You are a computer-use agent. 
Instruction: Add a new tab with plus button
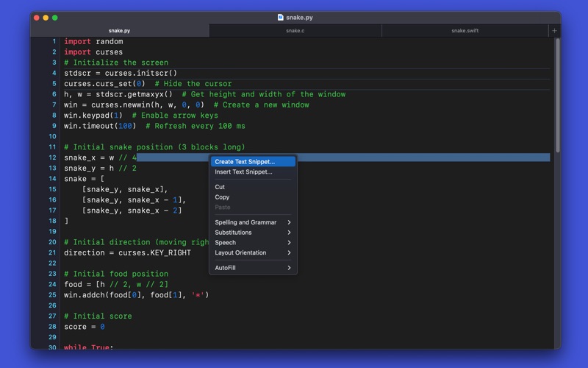(554, 31)
